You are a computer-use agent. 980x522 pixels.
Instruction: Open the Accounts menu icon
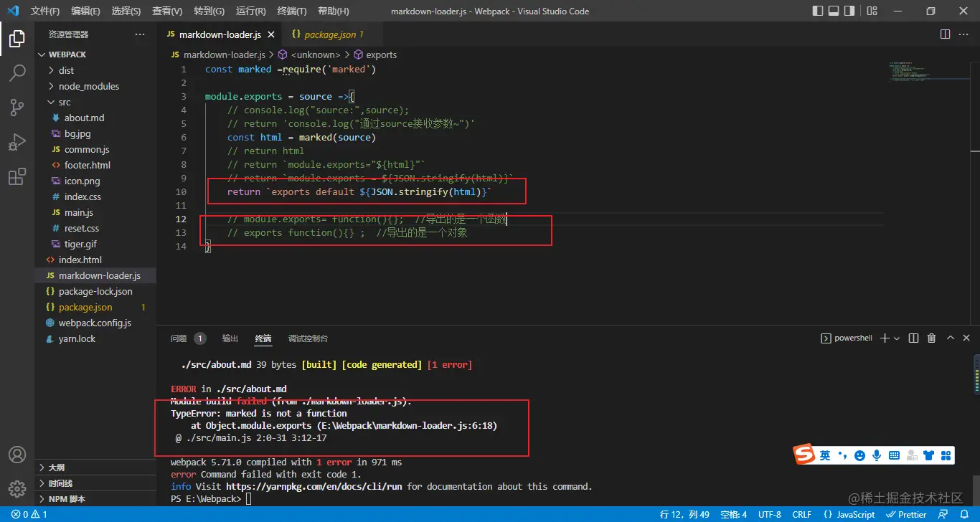pos(17,455)
